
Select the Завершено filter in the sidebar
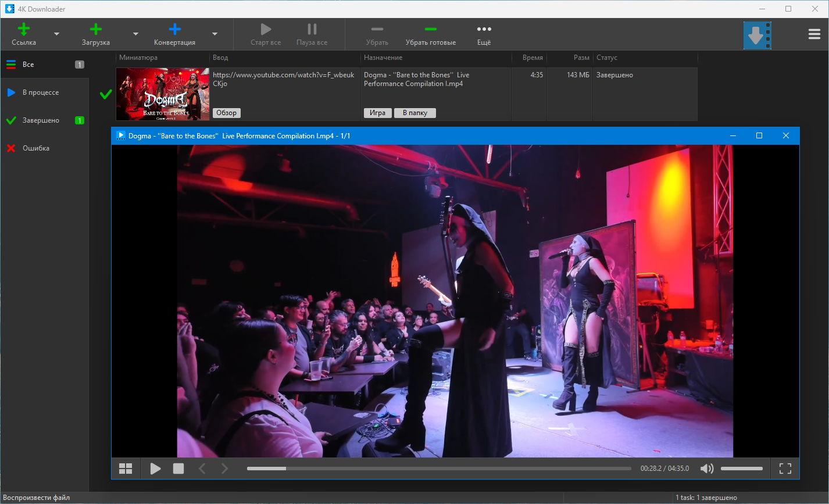pos(41,120)
